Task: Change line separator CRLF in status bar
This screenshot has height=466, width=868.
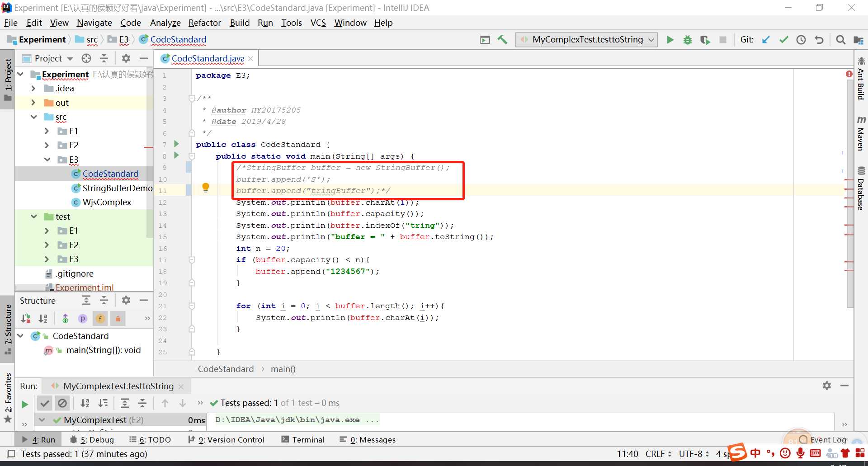Action: [658, 454]
